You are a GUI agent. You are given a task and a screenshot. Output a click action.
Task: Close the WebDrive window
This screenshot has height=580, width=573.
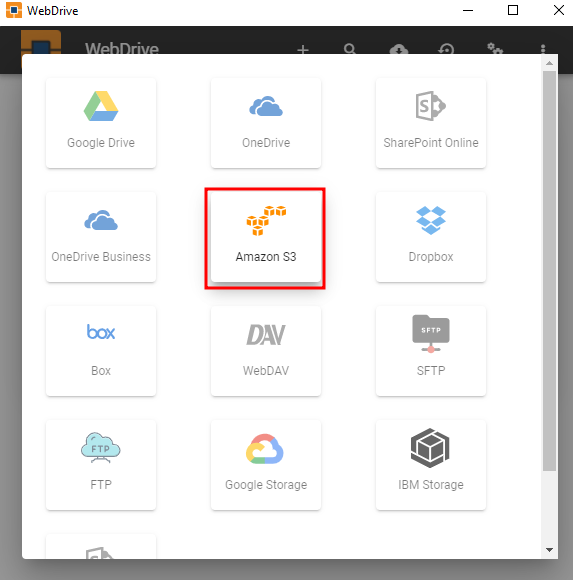coord(559,10)
